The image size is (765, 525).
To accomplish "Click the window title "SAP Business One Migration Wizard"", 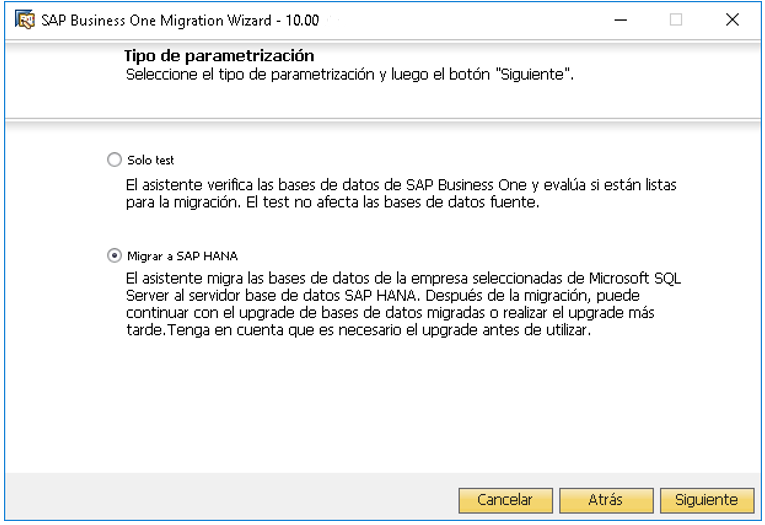I will (156, 20).
